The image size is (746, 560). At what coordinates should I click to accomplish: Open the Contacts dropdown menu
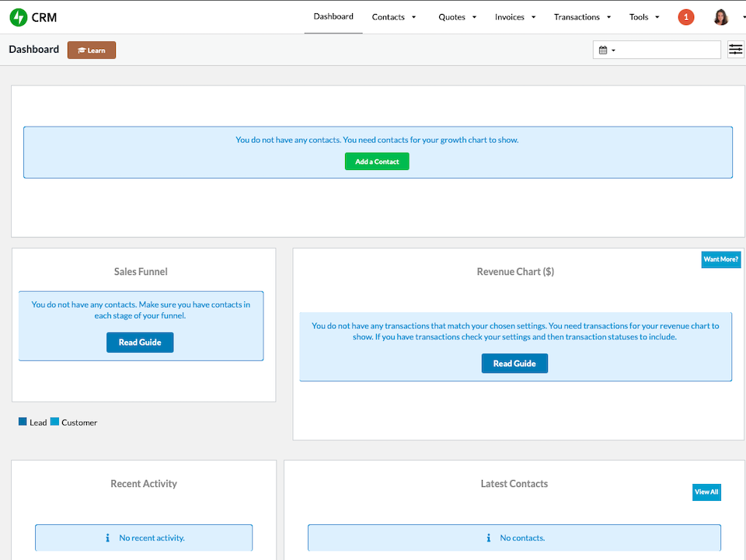[x=393, y=16]
